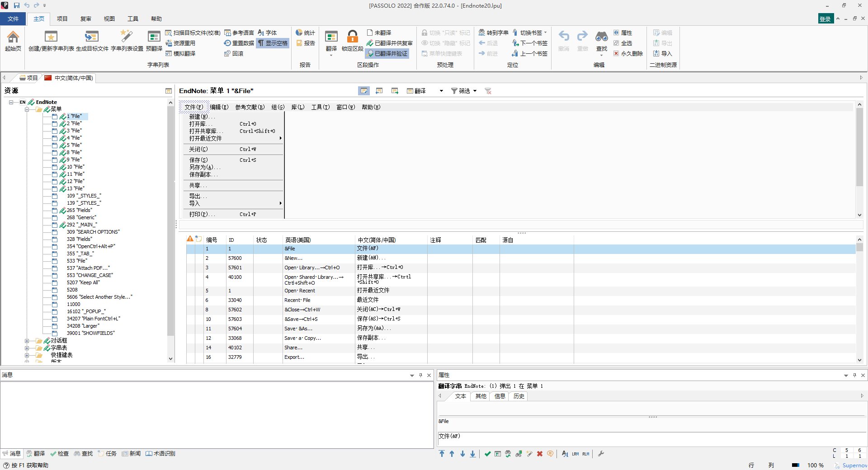Select tree item 265 "Fields"
Image resolution: width=868 pixels, height=470 pixels.
[79, 210]
